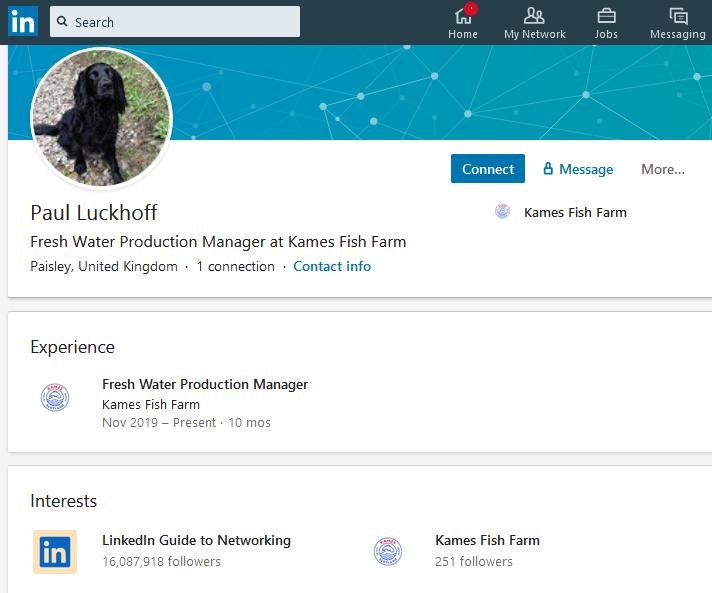
Task: Click Kames Fish Farm logo beside profile name
Action: tap(502, 212)
